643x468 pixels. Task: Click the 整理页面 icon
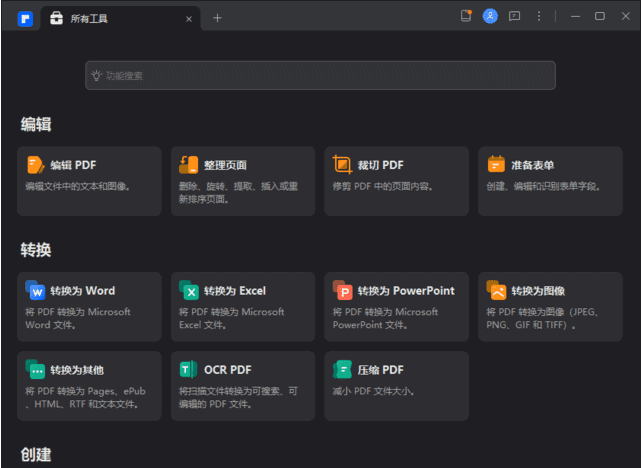[189, 165]
